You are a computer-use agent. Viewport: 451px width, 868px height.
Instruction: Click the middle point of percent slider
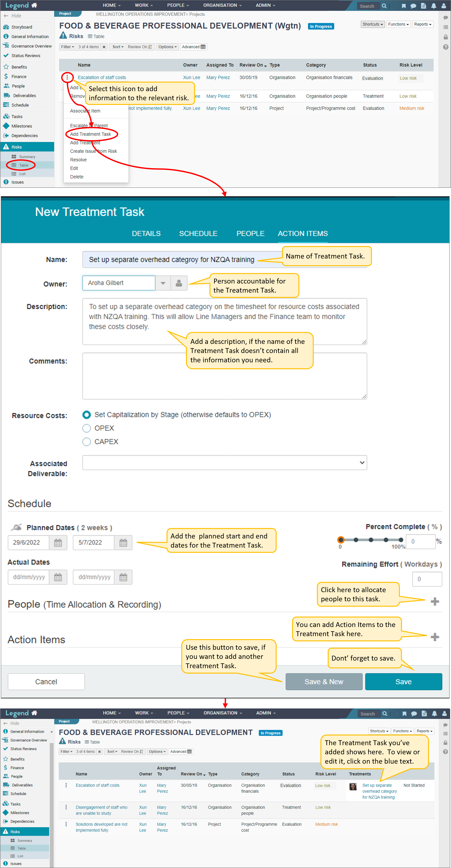tap(371, 540)
